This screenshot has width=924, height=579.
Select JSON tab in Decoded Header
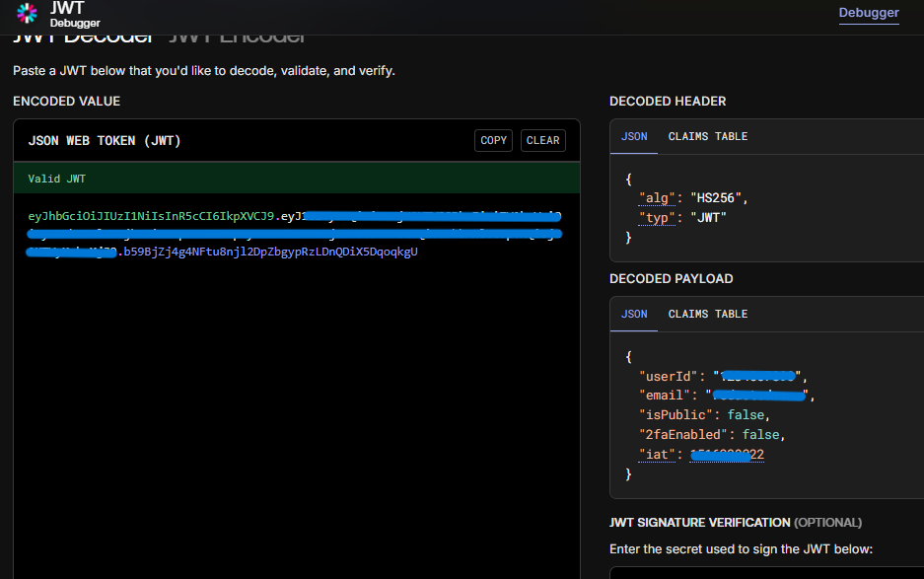[634, 136]
